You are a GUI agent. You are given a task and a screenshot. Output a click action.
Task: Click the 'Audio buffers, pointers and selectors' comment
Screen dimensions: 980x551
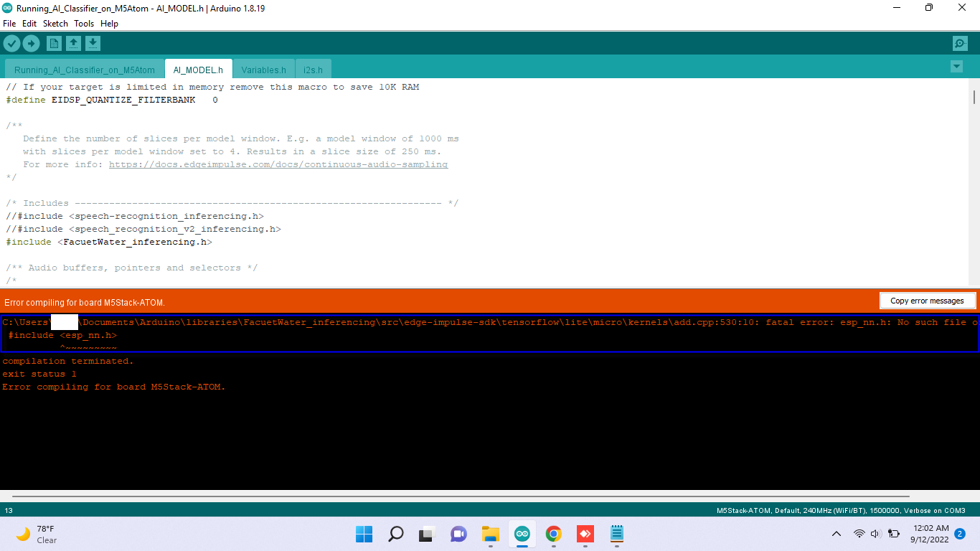click(x=133, y=268)
